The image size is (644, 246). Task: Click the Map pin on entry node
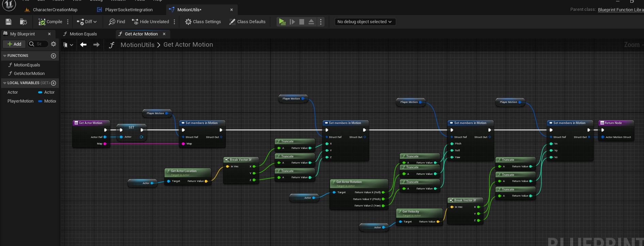pos(105,144)
